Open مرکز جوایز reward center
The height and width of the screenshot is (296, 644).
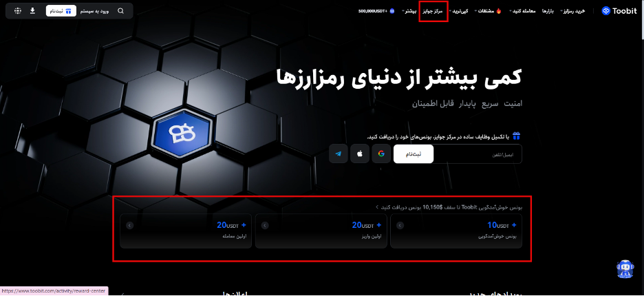[x=433, y=11]
